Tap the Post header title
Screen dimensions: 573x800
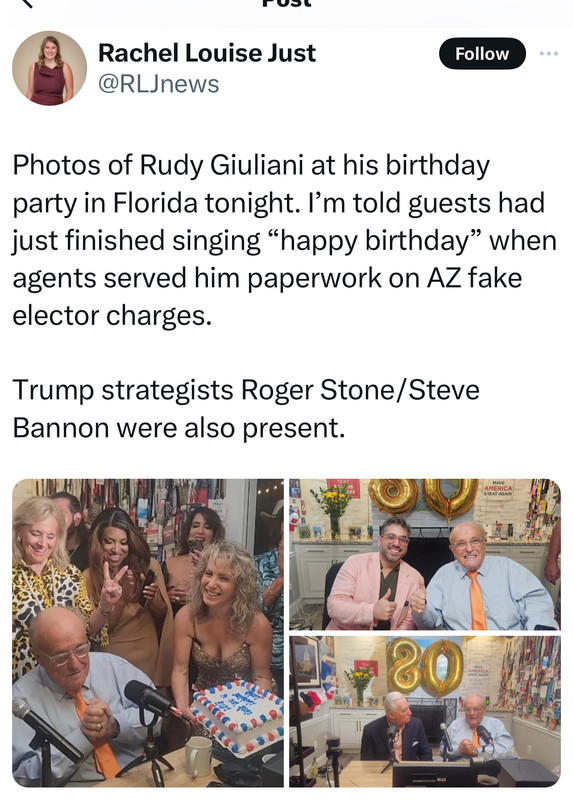(x=286, y=3)
